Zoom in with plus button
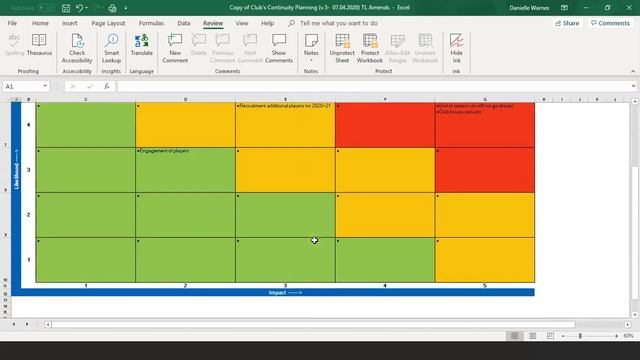 616,336
